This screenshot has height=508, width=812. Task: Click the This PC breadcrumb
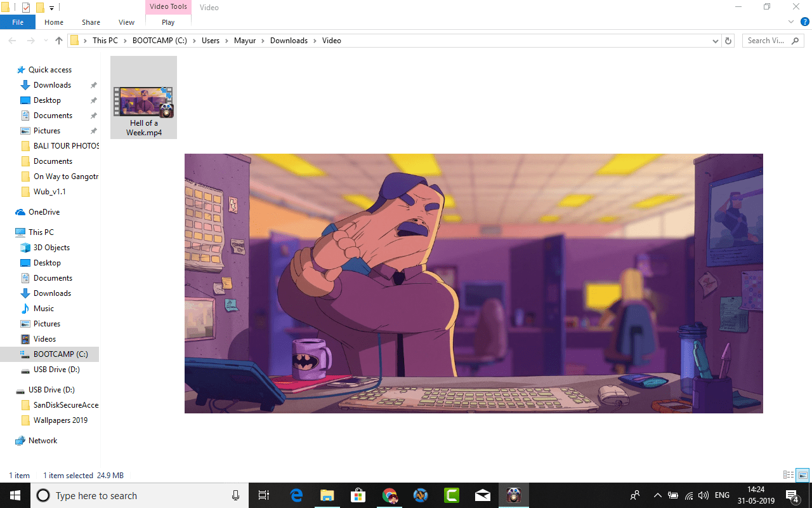[105, 41]
